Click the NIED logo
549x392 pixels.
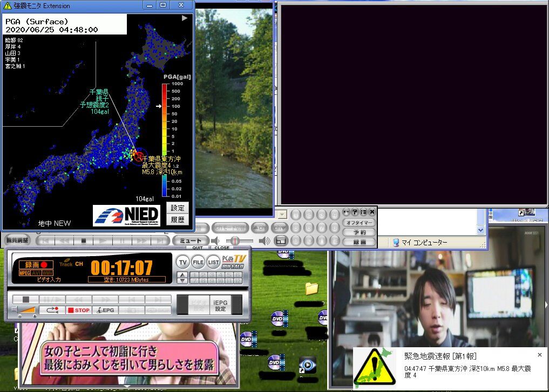coord(127,215)
